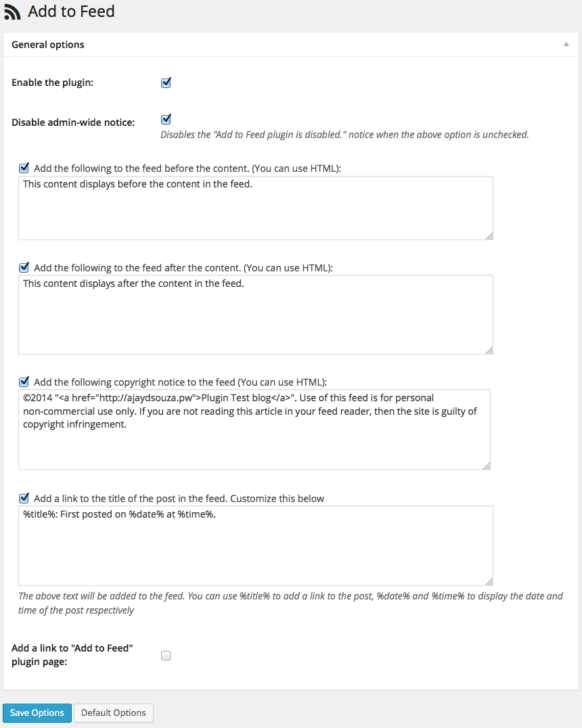Click the General options panel header
582x728 pixels.
pos(291,45)
